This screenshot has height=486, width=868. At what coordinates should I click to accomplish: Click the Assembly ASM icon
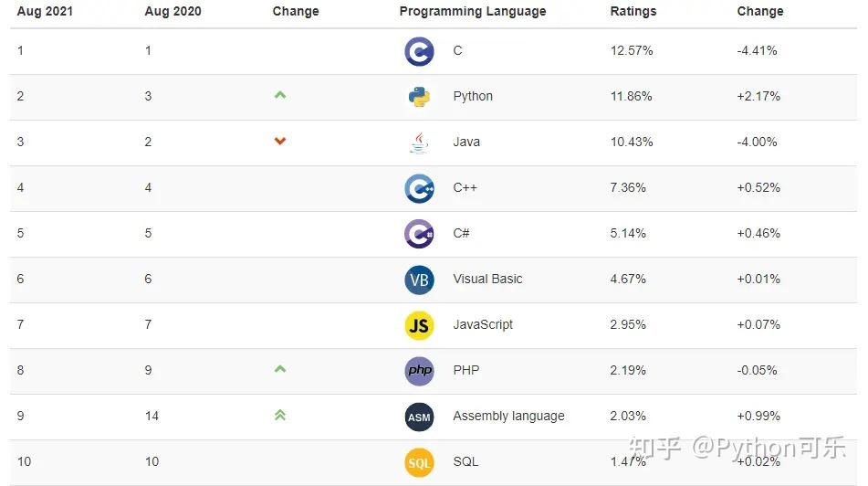[419, 417]
